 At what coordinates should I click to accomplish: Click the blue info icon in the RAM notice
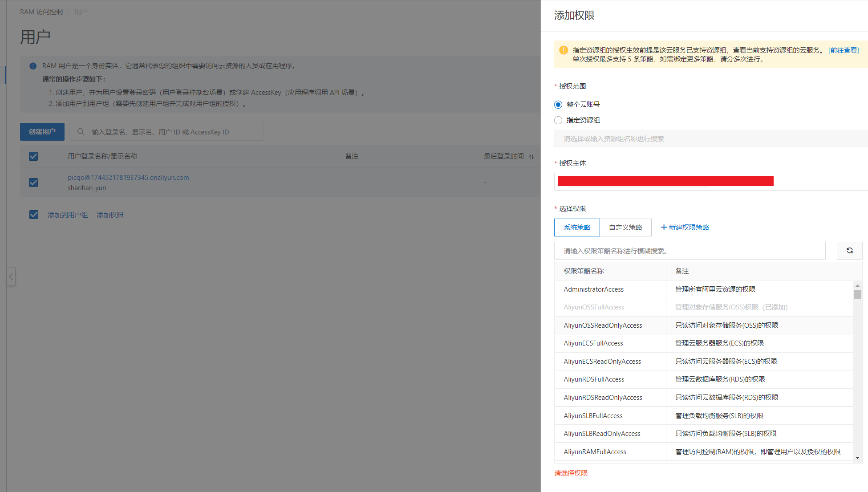[x=33, y=66]
